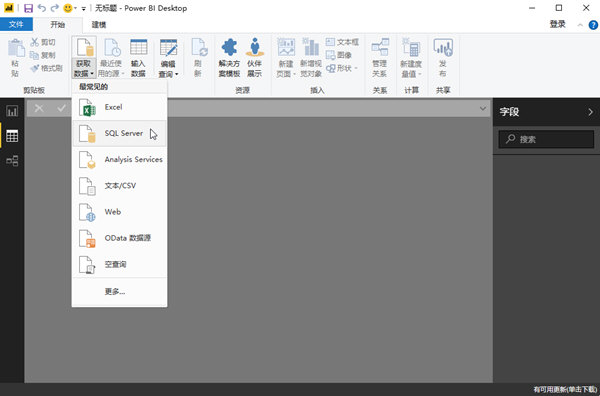This screenshot has height=396, width=600.
Task: Select OData 数据源 menu entry
Action: click(x=119, y=238)
